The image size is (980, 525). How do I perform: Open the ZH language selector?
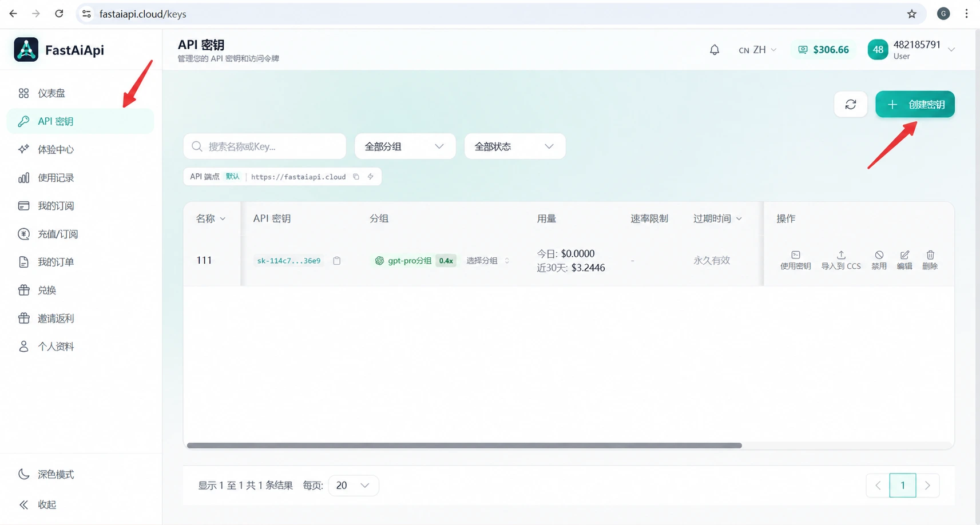[757, 50]
